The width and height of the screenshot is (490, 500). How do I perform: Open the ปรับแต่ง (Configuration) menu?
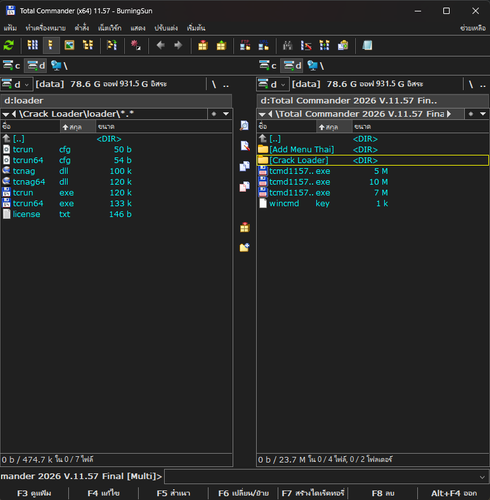pyautogui.click(x=166, y=28)
